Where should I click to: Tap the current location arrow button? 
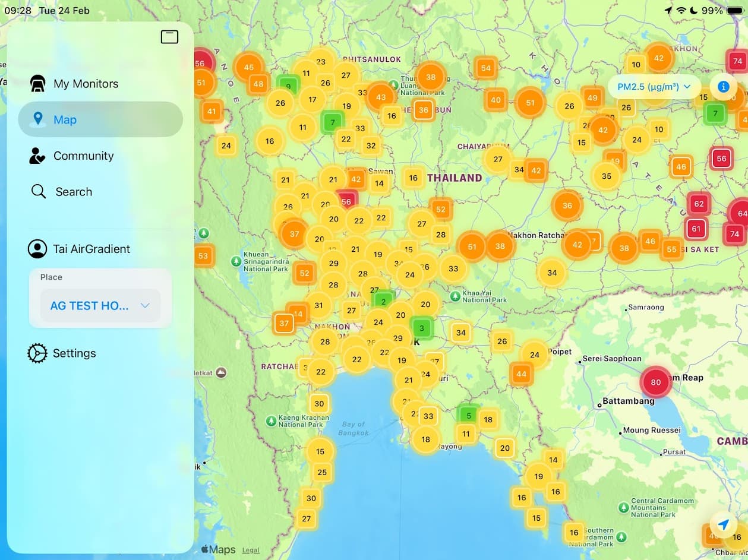tap(723, 524)
